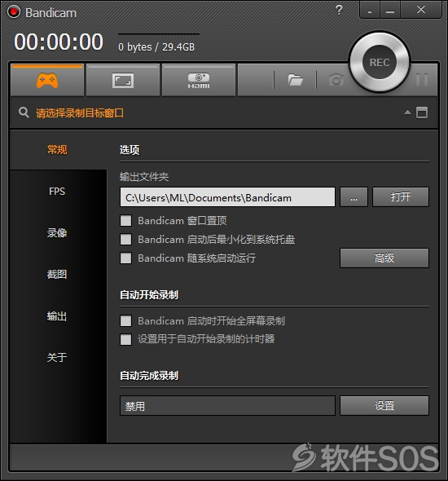This screenshot has width=448, height=481.
Task: Toggle the window layout icon in target bar
Action: coord(422,113)
